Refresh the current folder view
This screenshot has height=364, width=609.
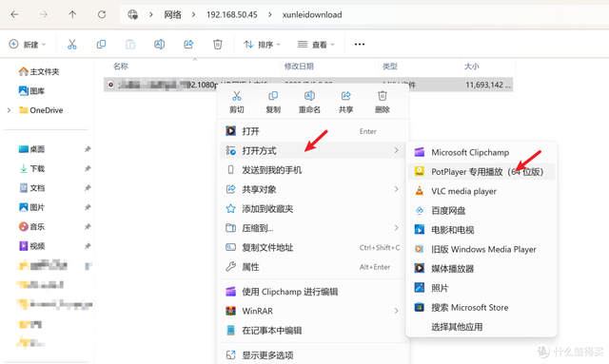[102, 15]
